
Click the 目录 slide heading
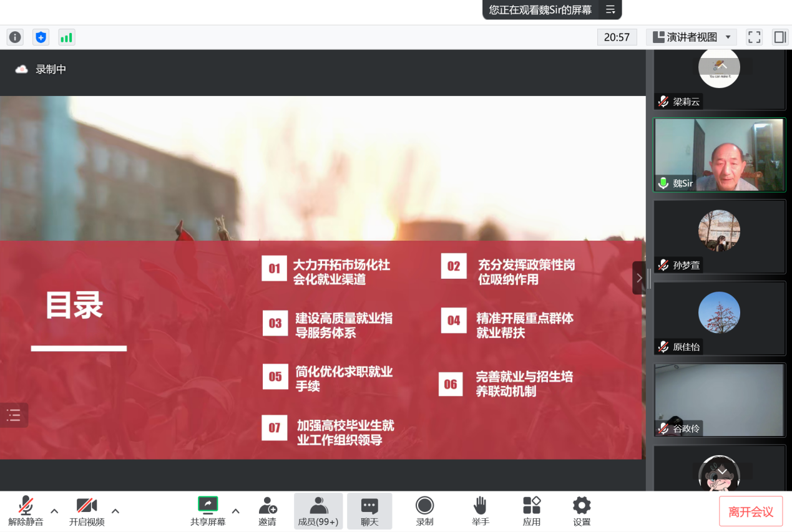(x=74, y=306)
